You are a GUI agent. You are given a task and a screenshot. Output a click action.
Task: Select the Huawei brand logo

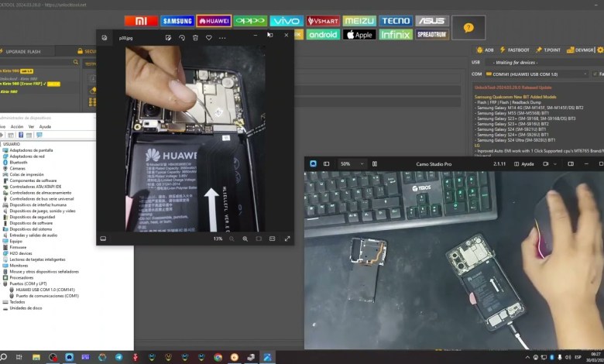pos(214,21)
